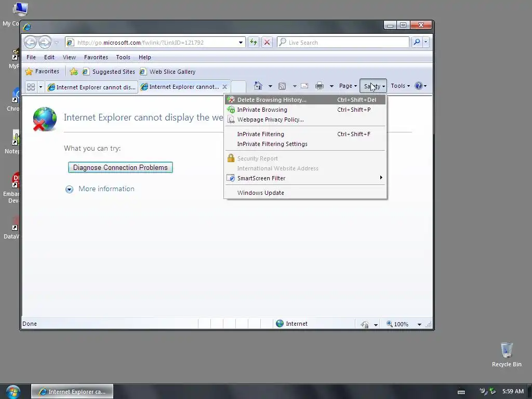532x399 pixels.
Task: Expand the zoom level dropdown arrow
Action: [x=419, y=324]
